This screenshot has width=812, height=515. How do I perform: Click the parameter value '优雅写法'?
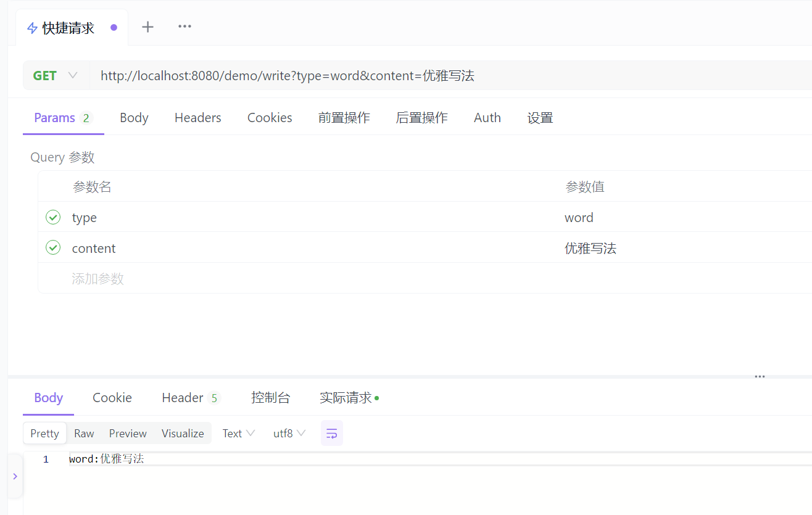point(590,248)
